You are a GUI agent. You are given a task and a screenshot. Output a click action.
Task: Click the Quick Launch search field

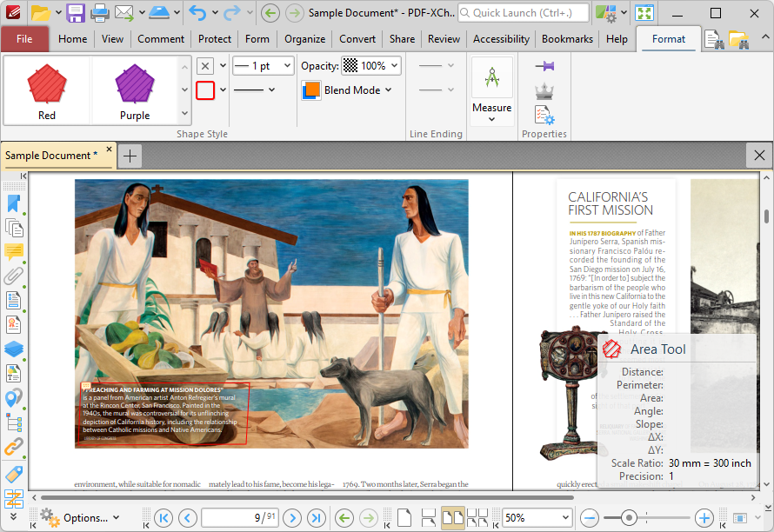pos(524,13)
